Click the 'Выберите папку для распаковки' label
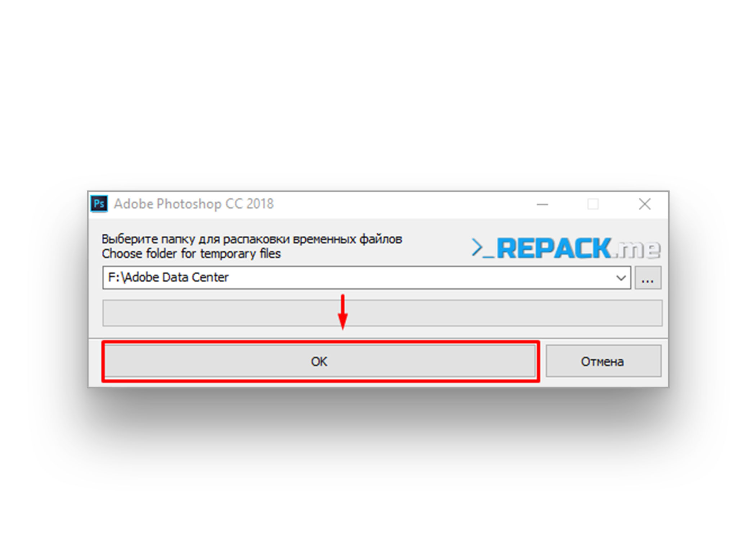Viewport: 756px width, 540px height. pos(195,239)
